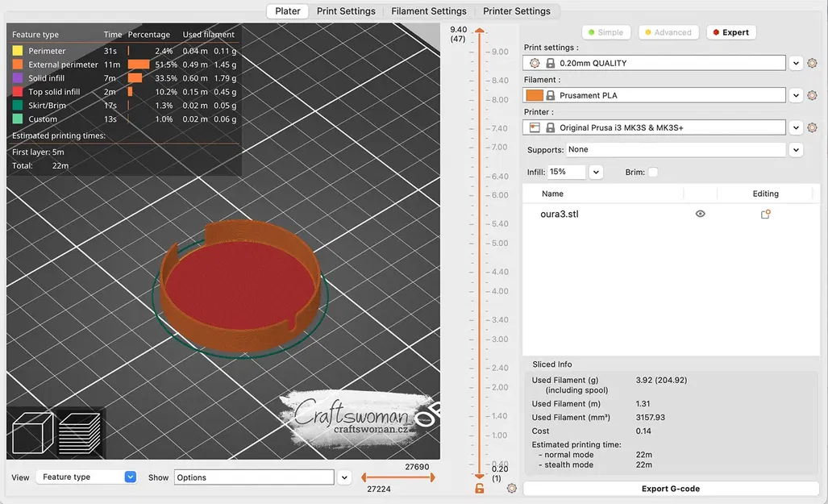The width and height of the screenshot is (828, 504).
Task: Toggle visibility of oura3.stl
Action: point(700,215)
